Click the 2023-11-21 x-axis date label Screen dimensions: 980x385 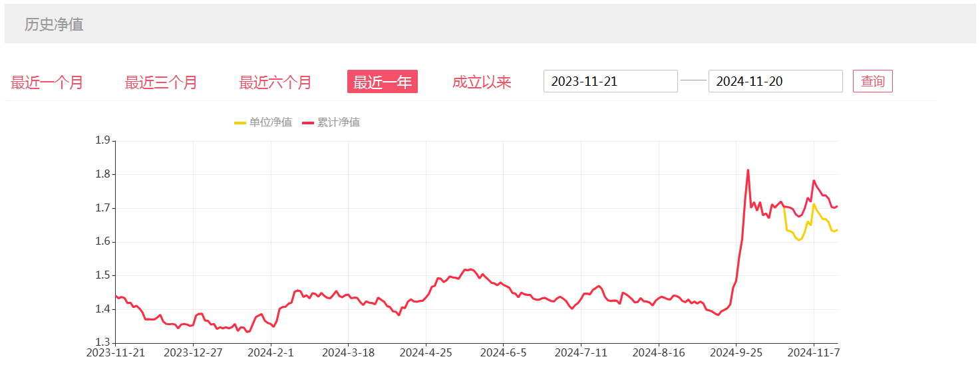pyautogui.click(x=115, y=352)
